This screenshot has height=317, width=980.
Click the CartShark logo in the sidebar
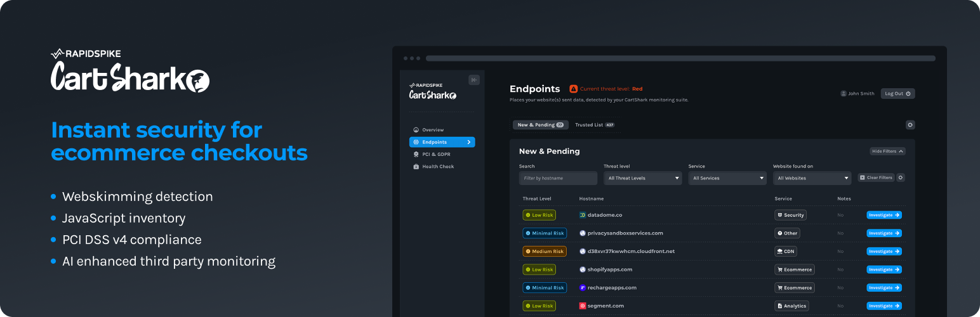(433, 92)
